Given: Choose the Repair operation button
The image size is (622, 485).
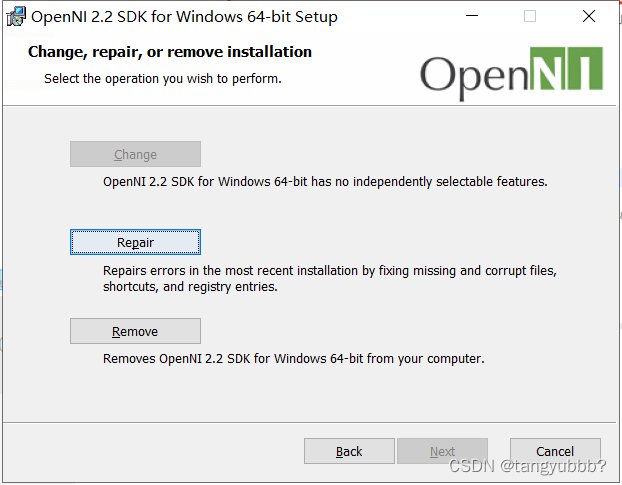Looking at the screenshot, I should [x=135, y=242].
